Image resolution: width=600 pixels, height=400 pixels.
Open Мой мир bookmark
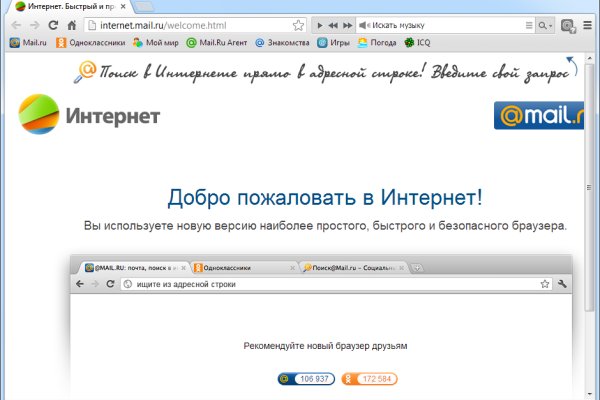156,43
